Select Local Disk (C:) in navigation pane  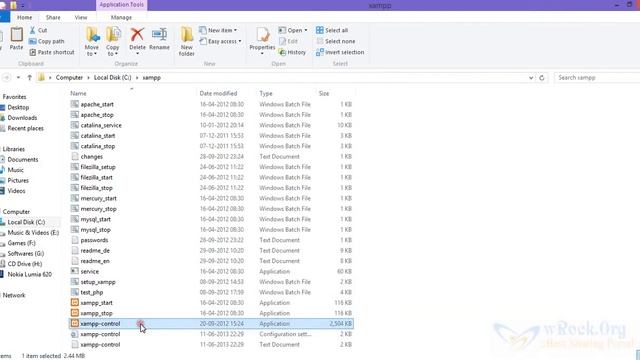pyautogui.click(x=26, y=222)
